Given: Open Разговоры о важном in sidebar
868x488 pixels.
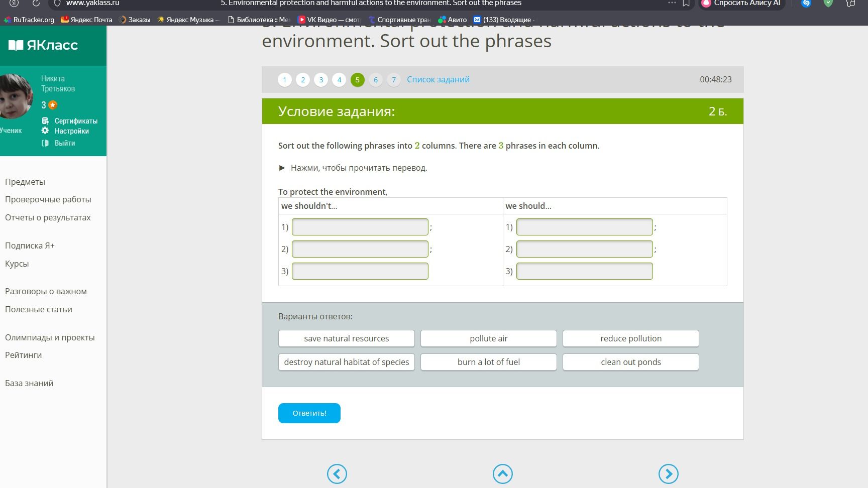Looking at the screenshot, I should pos(46,291).
